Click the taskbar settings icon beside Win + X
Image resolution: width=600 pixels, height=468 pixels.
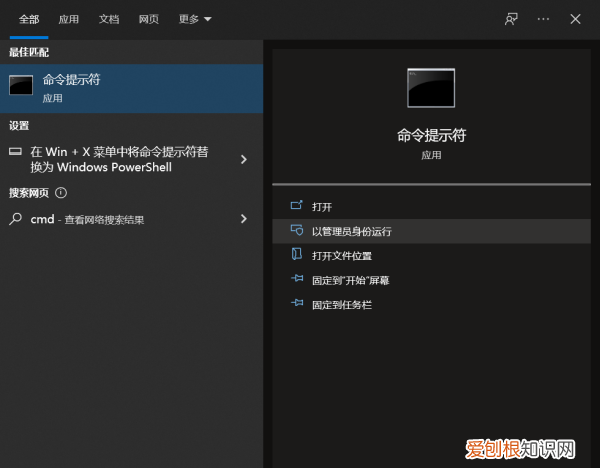point(15,152)
